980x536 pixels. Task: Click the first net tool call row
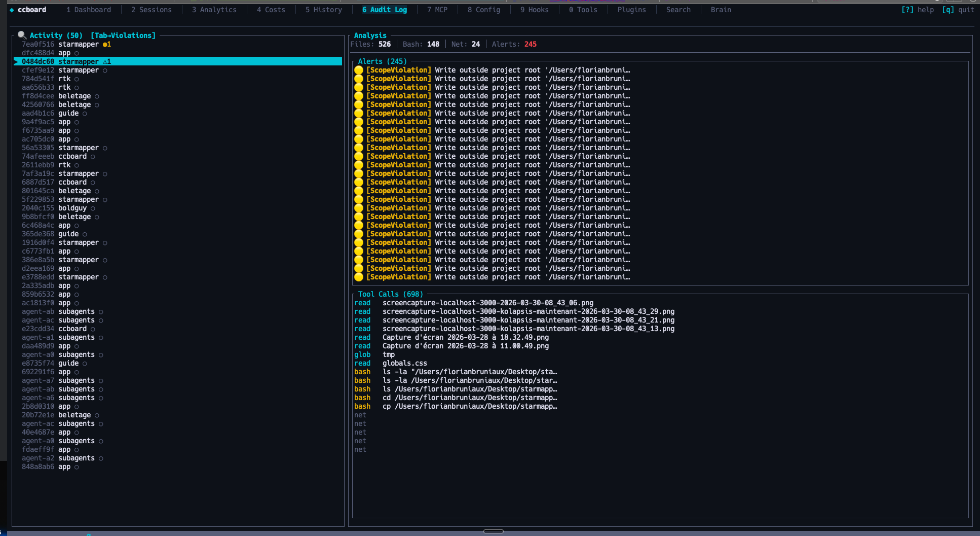click(x=360, y=415)
